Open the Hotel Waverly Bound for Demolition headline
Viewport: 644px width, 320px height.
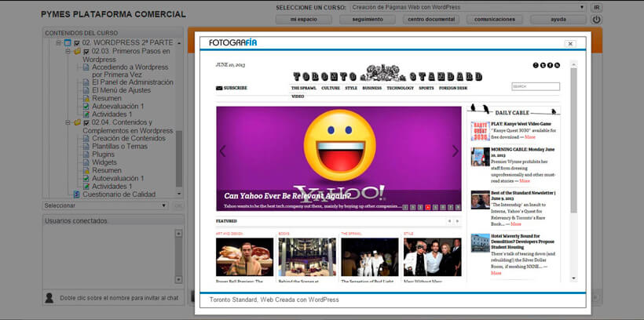click(522, 242)
